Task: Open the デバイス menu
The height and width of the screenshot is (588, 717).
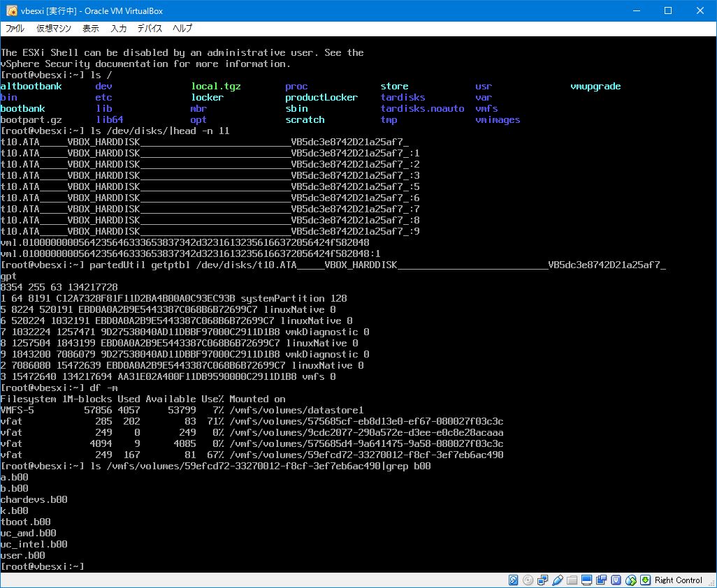Action: tap(150, 29)
